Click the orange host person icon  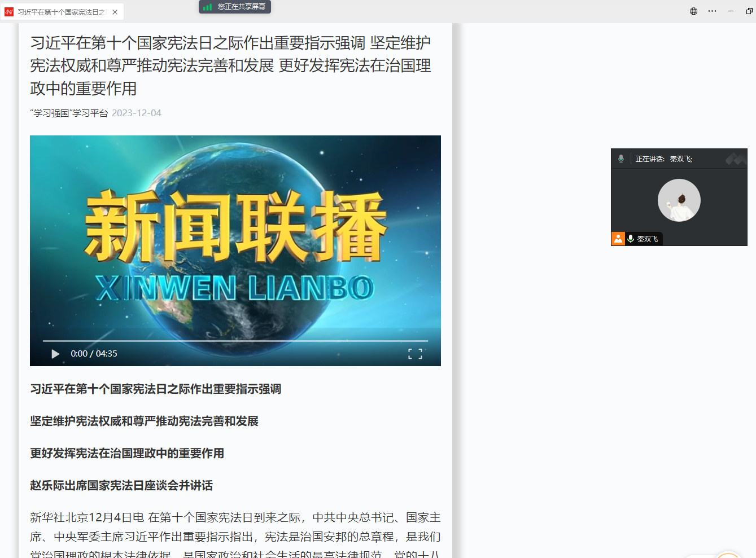[x=618, y=239]
